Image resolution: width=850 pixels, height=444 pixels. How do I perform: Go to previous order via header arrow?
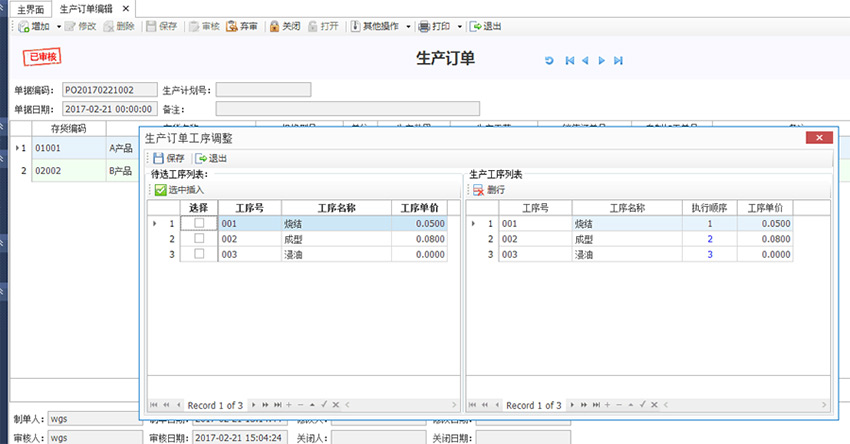click(585, 61)
